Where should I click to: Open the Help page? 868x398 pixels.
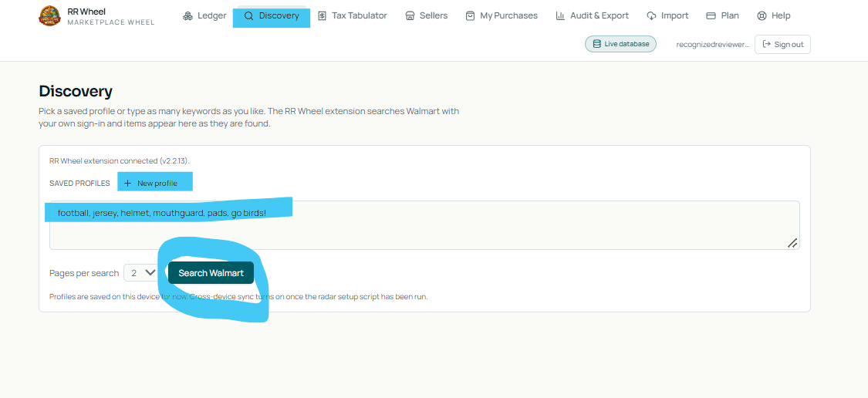[773, 15]
